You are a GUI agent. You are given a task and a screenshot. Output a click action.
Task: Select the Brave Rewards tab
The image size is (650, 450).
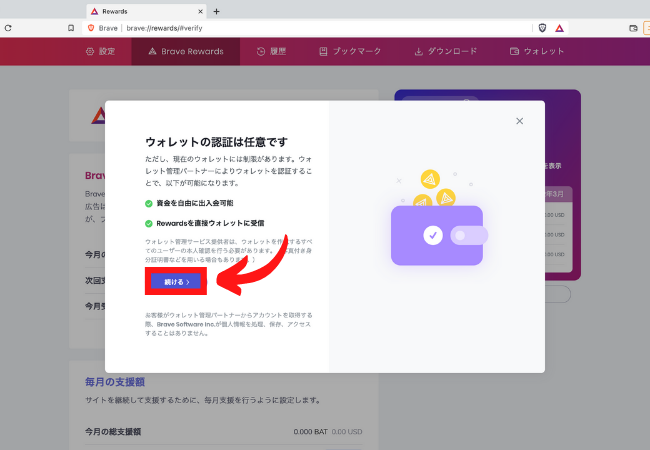click(186, 51)
